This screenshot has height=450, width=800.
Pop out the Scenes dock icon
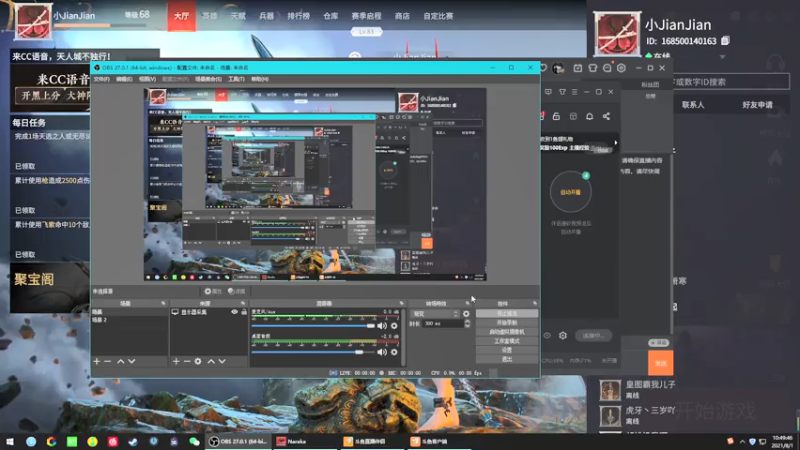pos(163,303)
